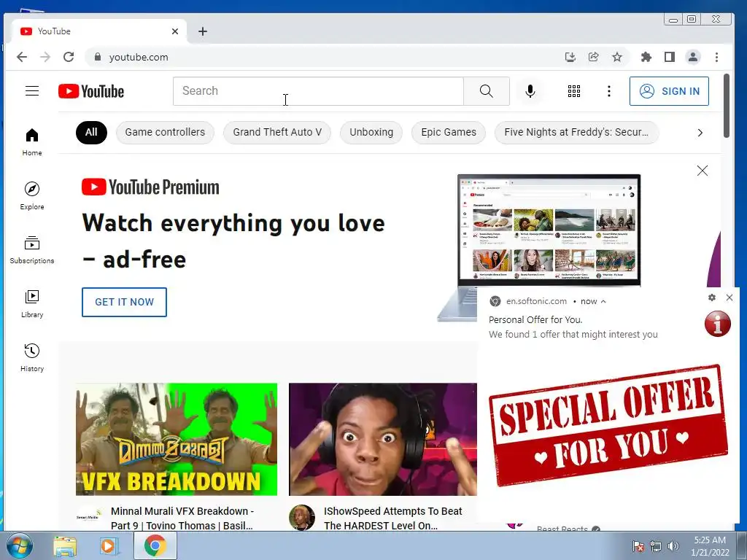Filter by Game controllers chip
Image resolution: width=747 pixels, height=560 pixels.
165,133
